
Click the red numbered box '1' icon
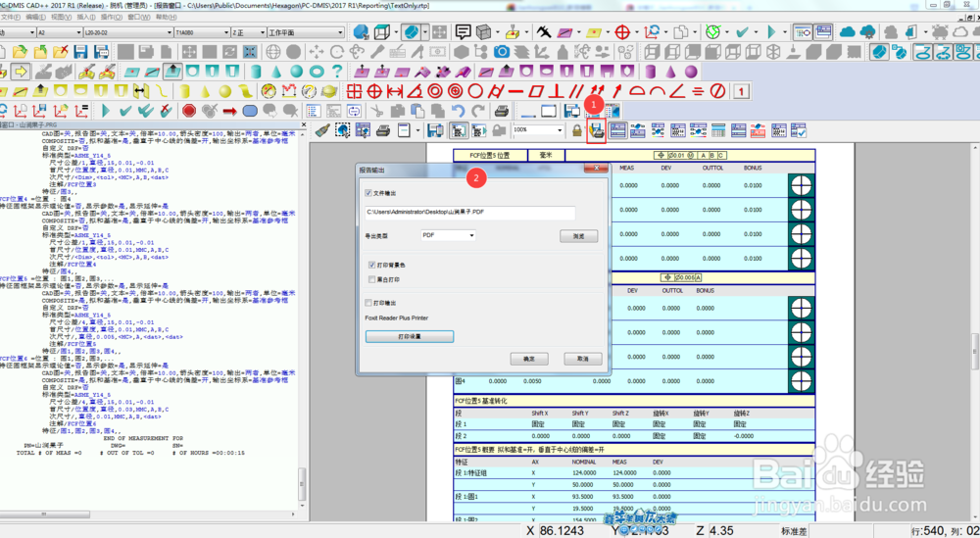741,91
